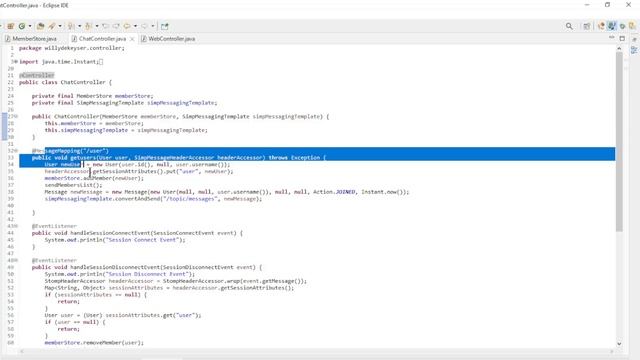This screenshot has height=360, width=640.
Task: Click the private final SimpMessagingTemplate line
Action: click(x=124, y=103)
